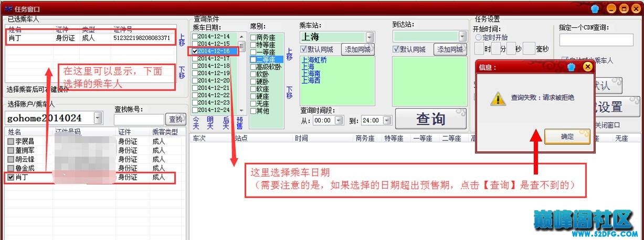Check 硬卧 seat type
The height and width of the screenshot is (240, 644).
(x=253, y=82)
